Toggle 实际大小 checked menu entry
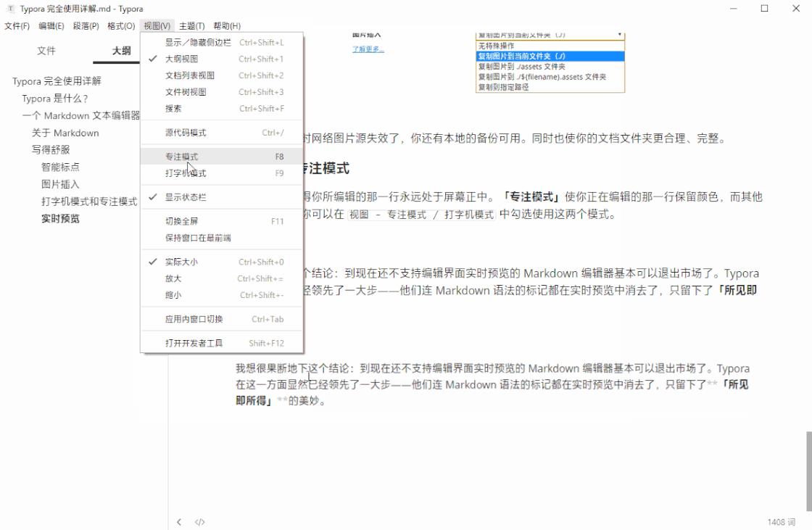The image size is (812, 530). click(222, 262)
